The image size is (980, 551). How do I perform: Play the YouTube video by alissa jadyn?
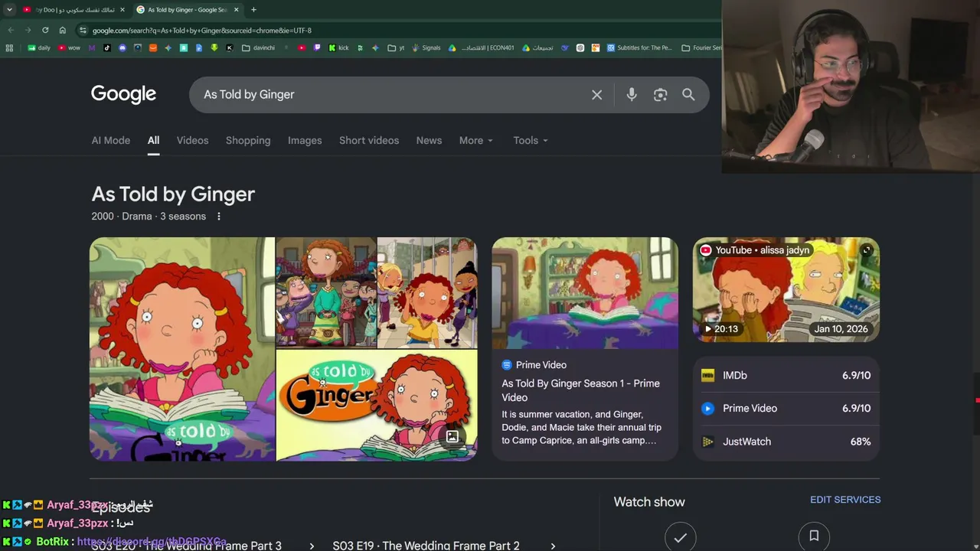(786, 289)
